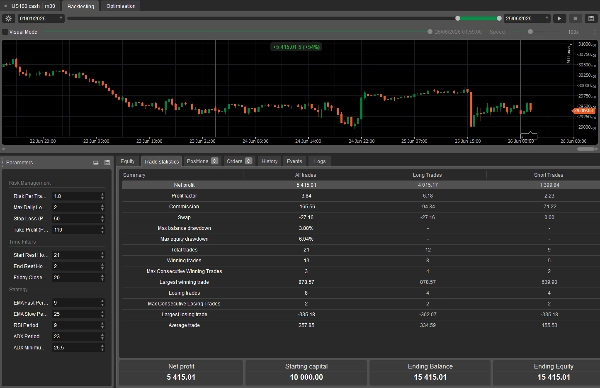Select the Largest losing trade row

coord(361,315)
